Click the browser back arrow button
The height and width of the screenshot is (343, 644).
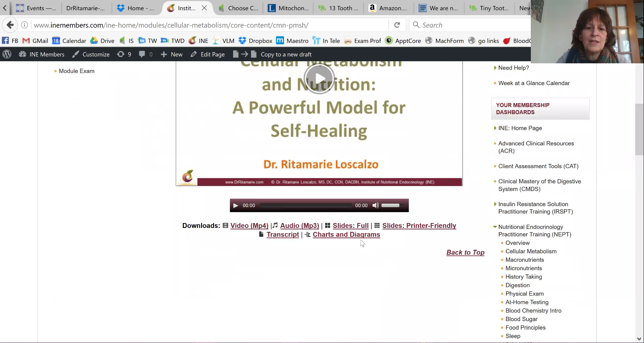coord(10,25)
